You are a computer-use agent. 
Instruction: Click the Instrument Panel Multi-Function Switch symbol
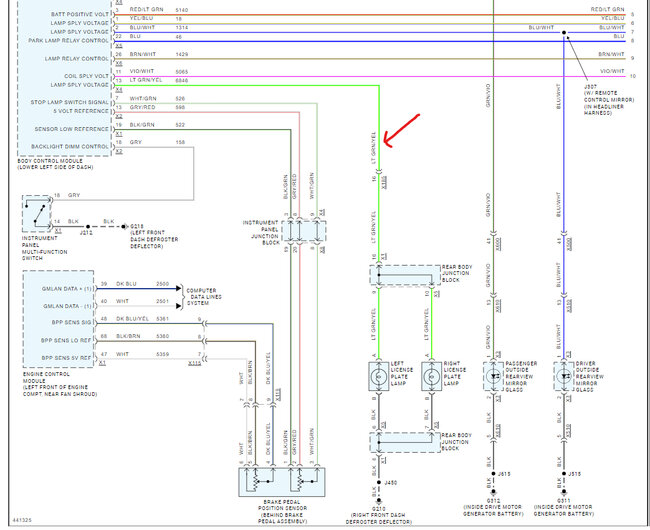(x=36, y=214)
